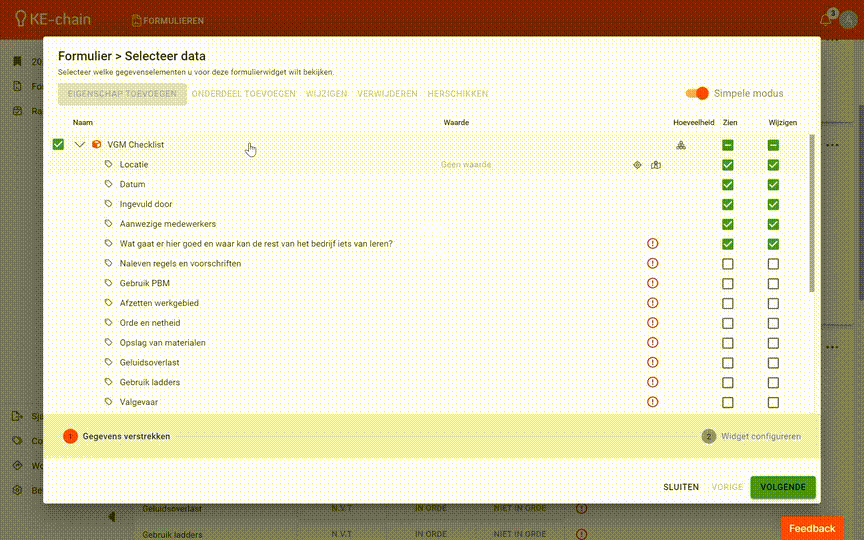Click the locate target icon in Locatie row
The width and height of the screenshot is (864, 540).
pyautogui.click(x=637, y=165)
